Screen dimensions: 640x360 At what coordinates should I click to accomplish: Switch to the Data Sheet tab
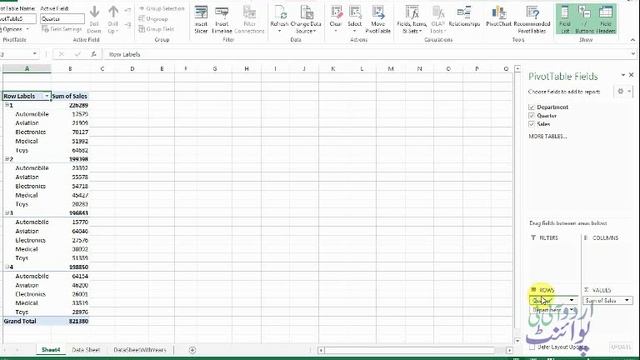pos(86,350)
